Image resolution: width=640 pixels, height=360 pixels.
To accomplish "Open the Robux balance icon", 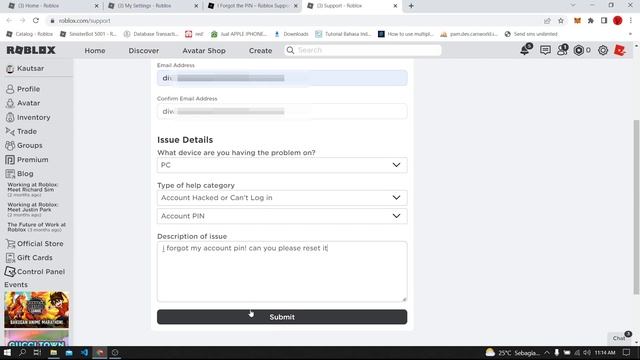I will click(x=578, y=50).
